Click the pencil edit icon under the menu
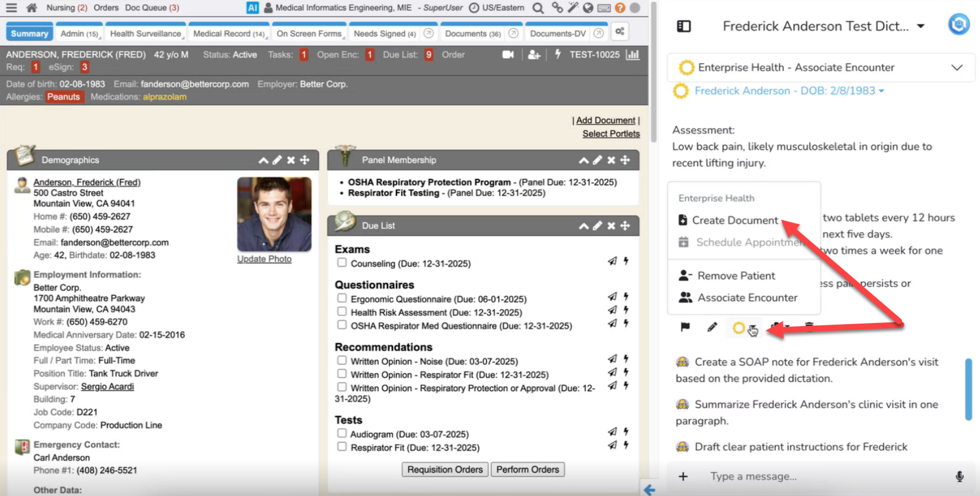 pos(712,327)
